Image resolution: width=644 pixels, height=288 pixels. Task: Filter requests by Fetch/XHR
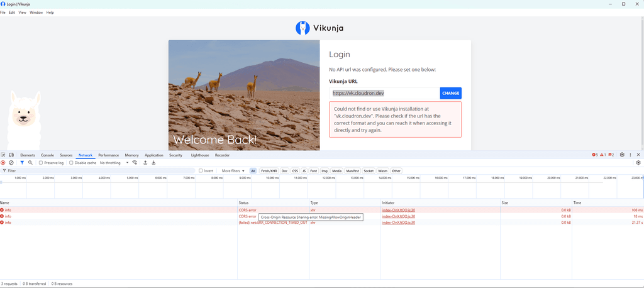(x=269, y=171)
